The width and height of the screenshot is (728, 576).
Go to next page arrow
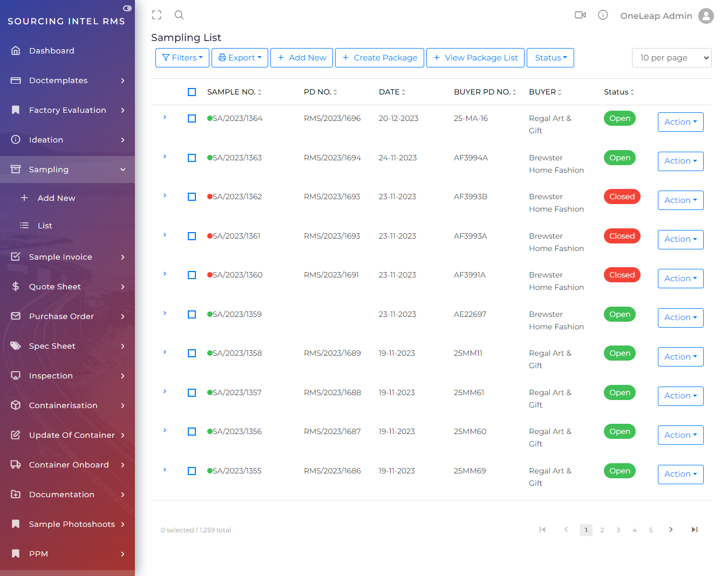[x=671, y=530]
